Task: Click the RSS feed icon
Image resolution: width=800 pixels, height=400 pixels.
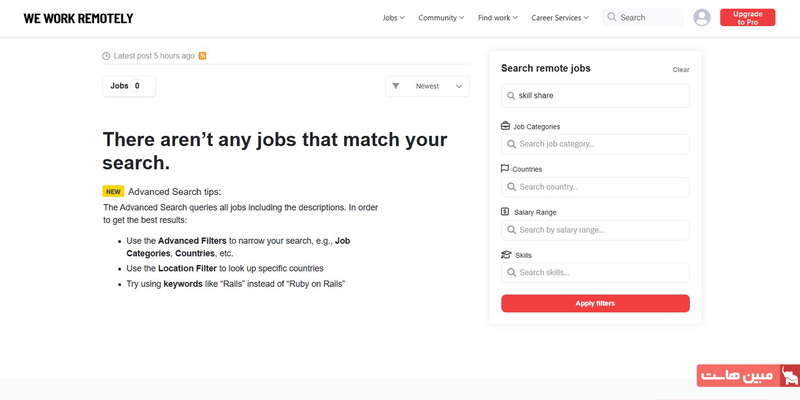Action: [203, 56]
